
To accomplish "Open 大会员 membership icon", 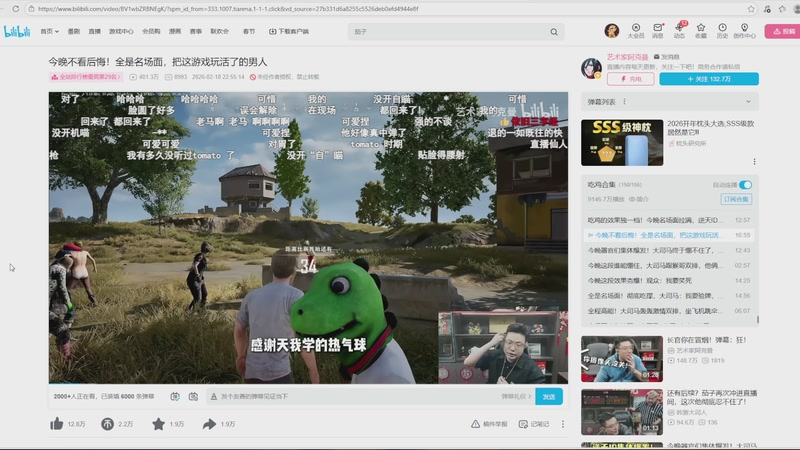I will (636, 31).
